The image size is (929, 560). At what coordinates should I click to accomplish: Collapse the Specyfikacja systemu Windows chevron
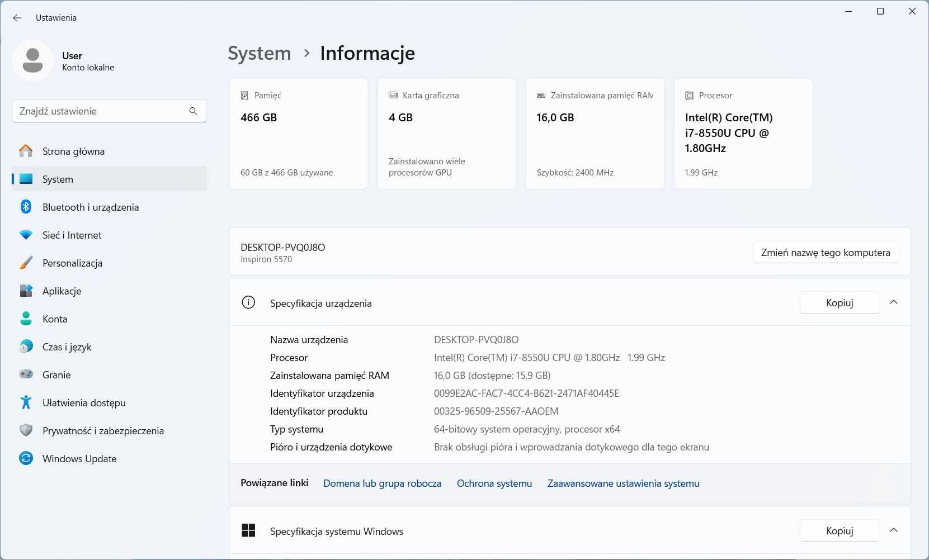(894, 530)
